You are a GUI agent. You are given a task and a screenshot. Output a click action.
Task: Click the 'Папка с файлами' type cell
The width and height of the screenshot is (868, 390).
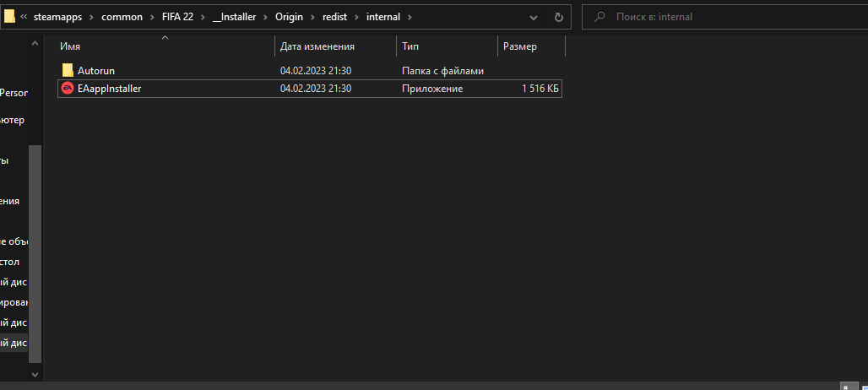coord(442,71)
